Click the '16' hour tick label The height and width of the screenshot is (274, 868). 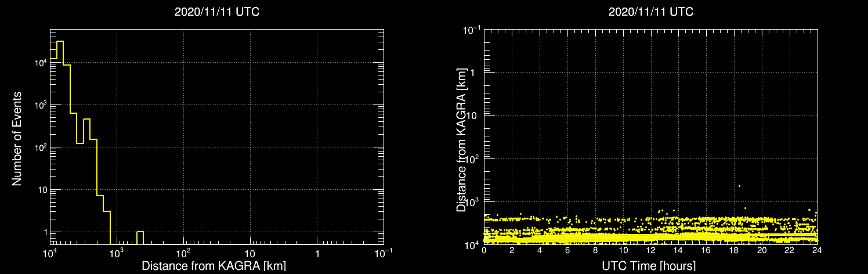coord(706,251)
